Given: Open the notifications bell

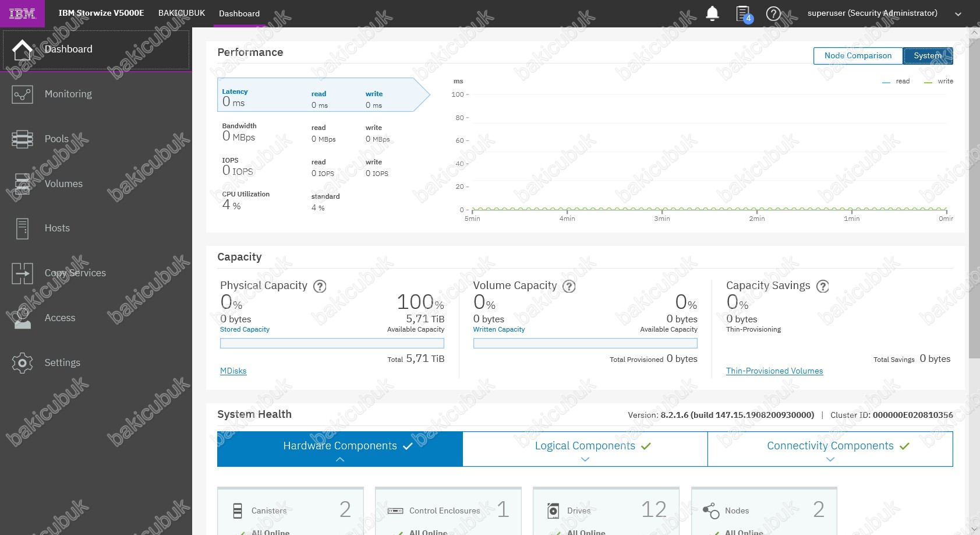Looking at the screenshot, I should (712, 13).
